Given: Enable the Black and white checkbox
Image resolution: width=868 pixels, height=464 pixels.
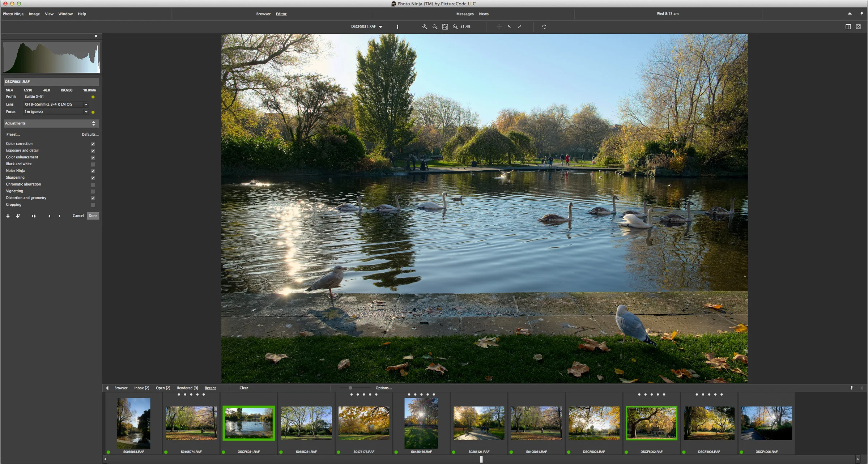Looking at the screenshot, I should 93,164.
